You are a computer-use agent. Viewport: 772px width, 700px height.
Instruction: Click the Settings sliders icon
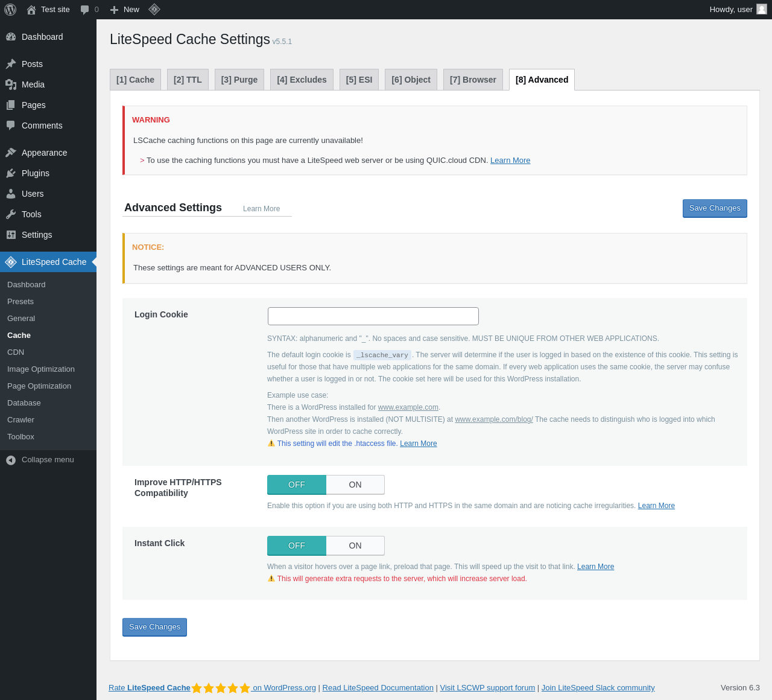pos(11,235)
